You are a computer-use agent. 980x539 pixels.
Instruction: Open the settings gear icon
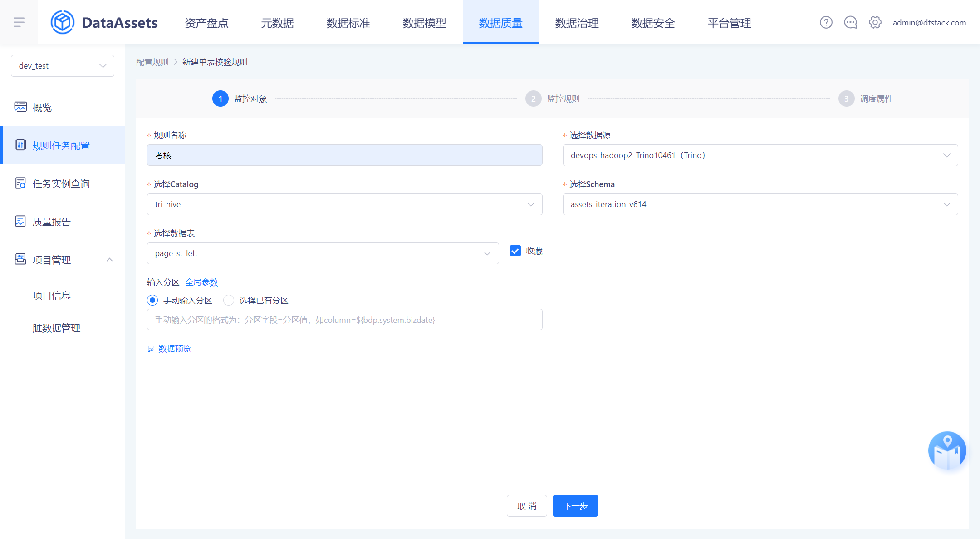point(875,22)
